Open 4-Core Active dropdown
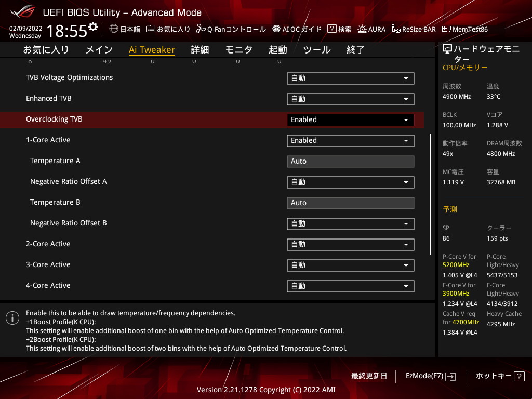The width and height of the screenshot is (532, 399). pos(351,286)
